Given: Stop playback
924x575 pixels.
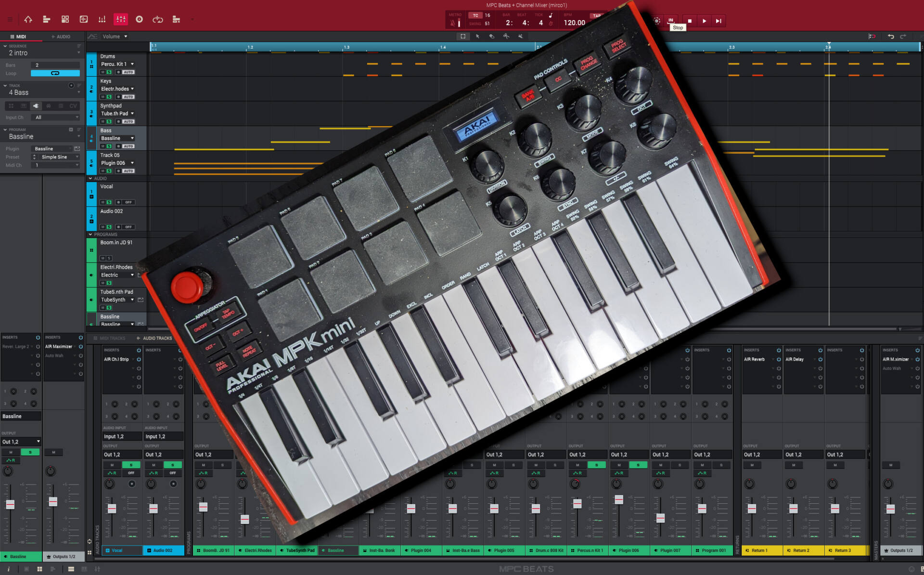Looking at the screenshot, I should pyautogui.click(x=690, y=21).
